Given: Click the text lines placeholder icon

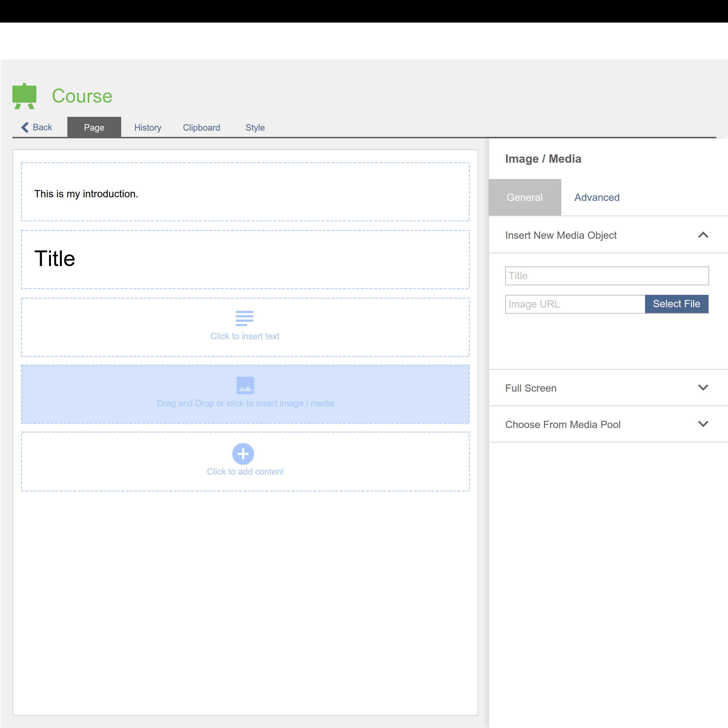Looking at the screenshot, I should coord(245,318).
